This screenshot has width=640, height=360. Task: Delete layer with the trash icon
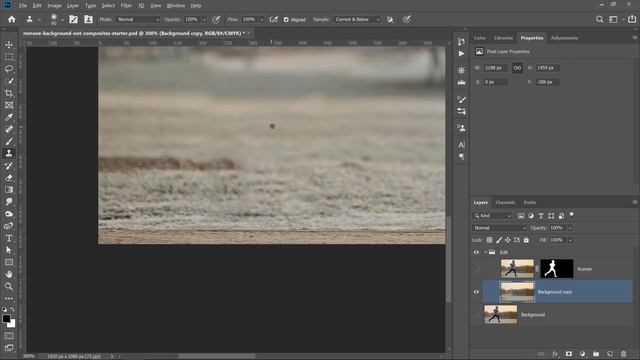coord(623,354)
